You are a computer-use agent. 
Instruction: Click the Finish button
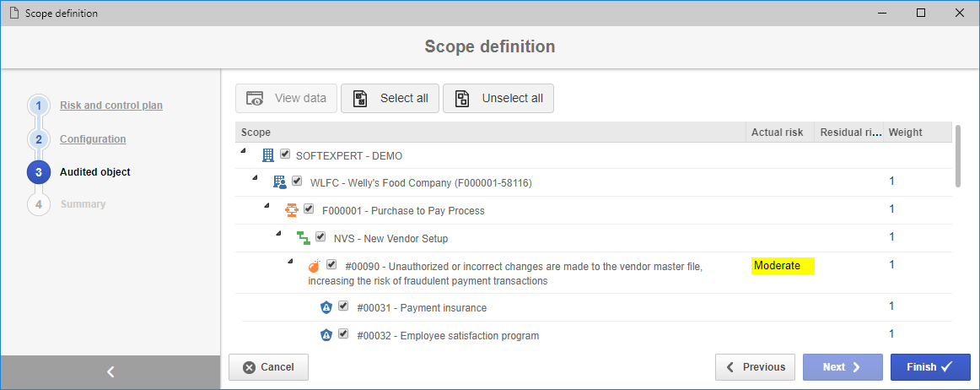click(x=930, y=367)
